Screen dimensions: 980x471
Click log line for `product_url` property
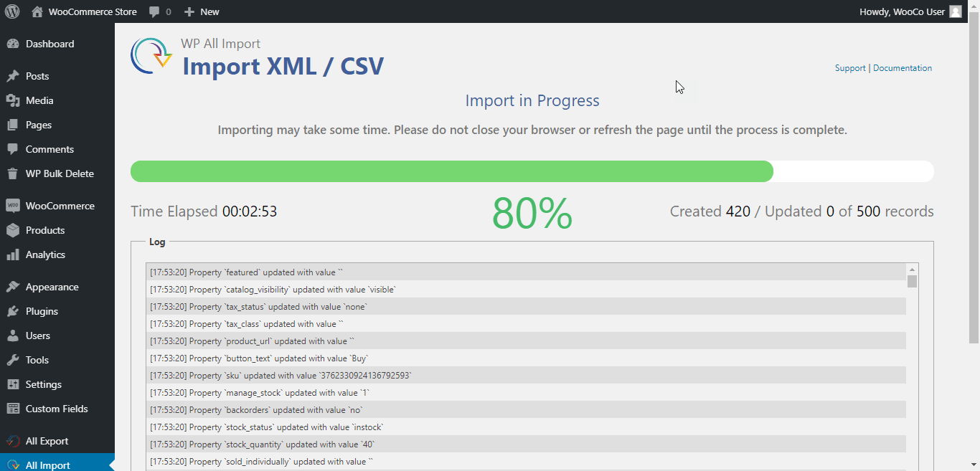click(526, 341)
